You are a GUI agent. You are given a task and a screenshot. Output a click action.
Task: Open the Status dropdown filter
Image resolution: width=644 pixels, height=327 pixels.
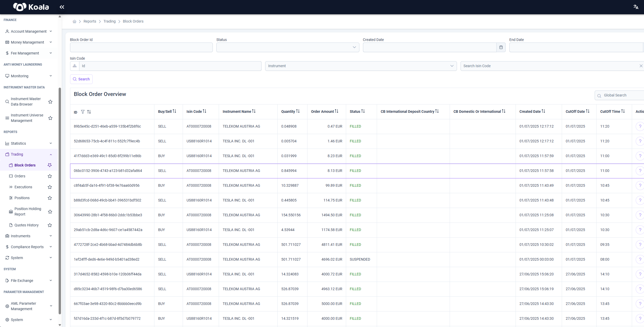click(x=288, y=47)
